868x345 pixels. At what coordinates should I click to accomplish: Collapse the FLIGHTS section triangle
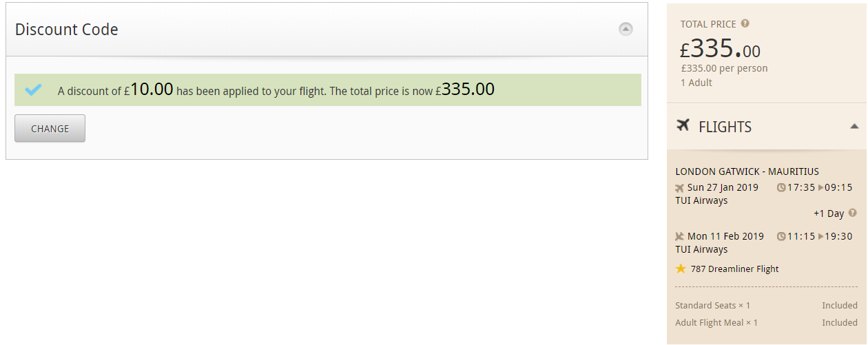(x=854, y=127)
